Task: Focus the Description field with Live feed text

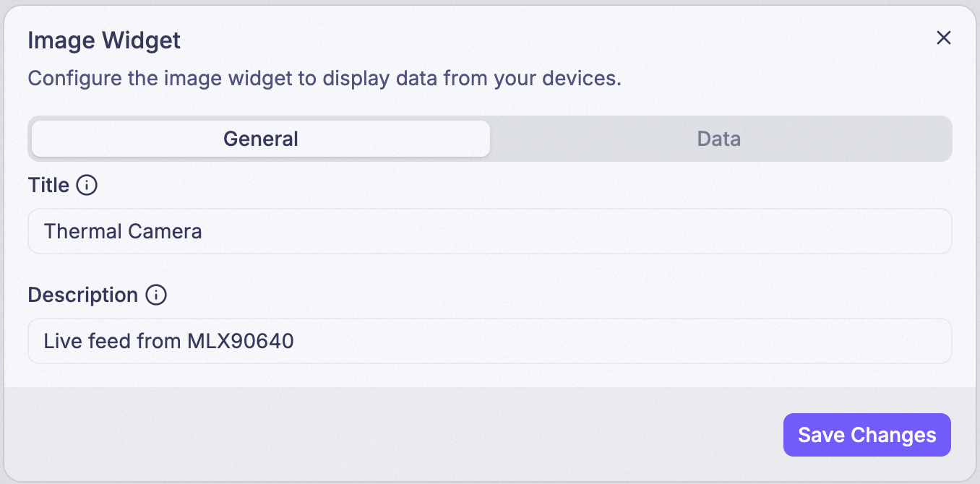Action: (x=490, y=341)
